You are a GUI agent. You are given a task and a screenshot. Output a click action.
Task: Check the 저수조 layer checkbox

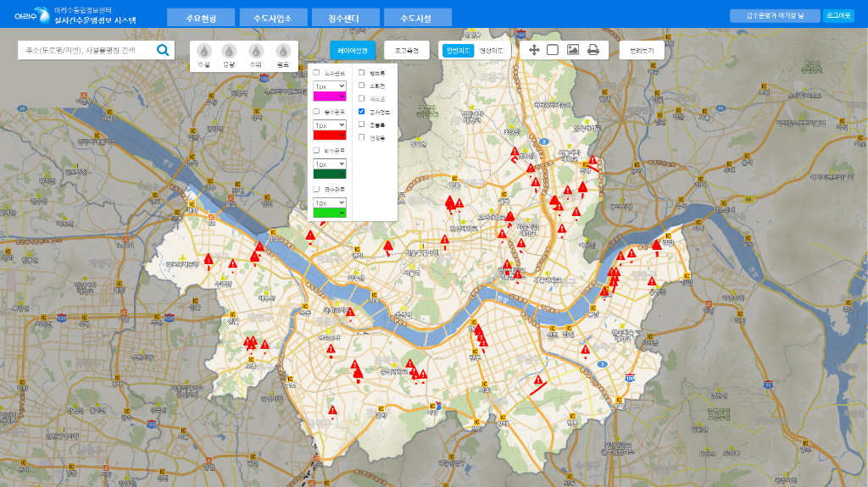[361, 98]
